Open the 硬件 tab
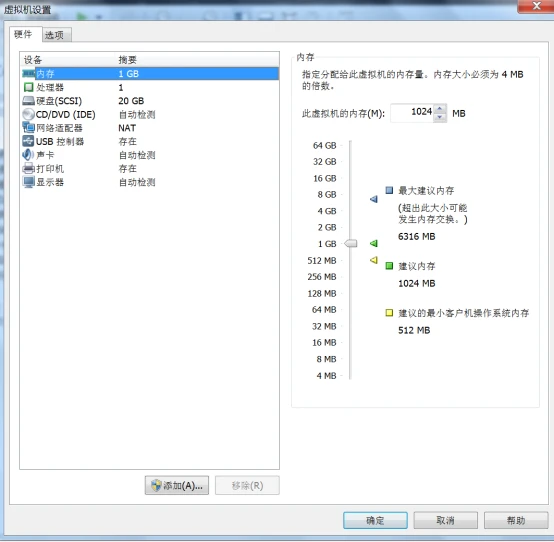The image size is (554, 542). click(24, 34)
